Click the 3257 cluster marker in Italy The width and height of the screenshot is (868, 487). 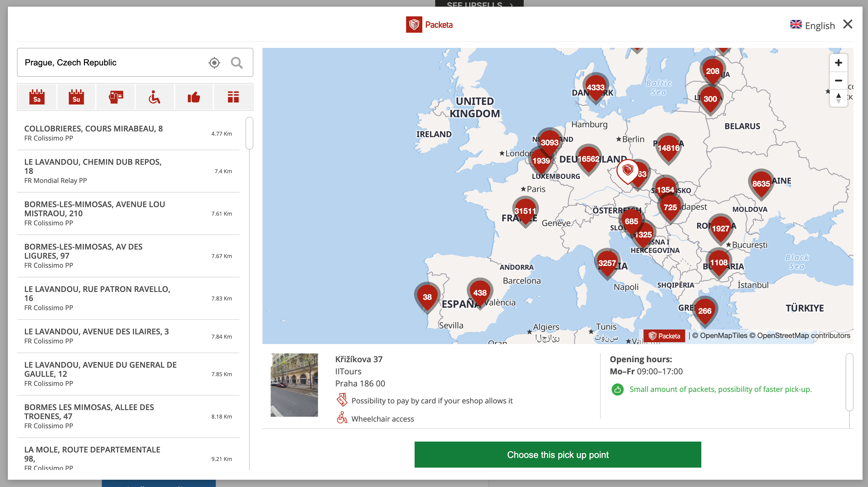pos(607,263)
